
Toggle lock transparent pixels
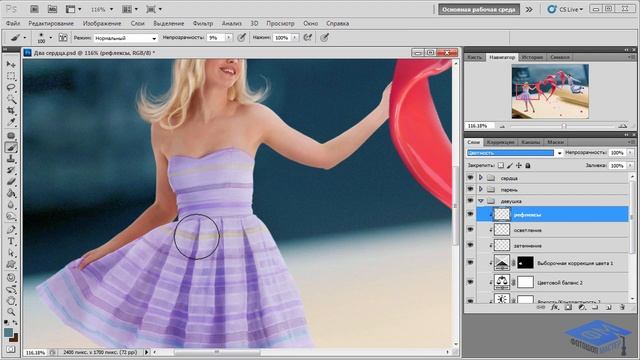pyautogui.click(x=501, y=165)
